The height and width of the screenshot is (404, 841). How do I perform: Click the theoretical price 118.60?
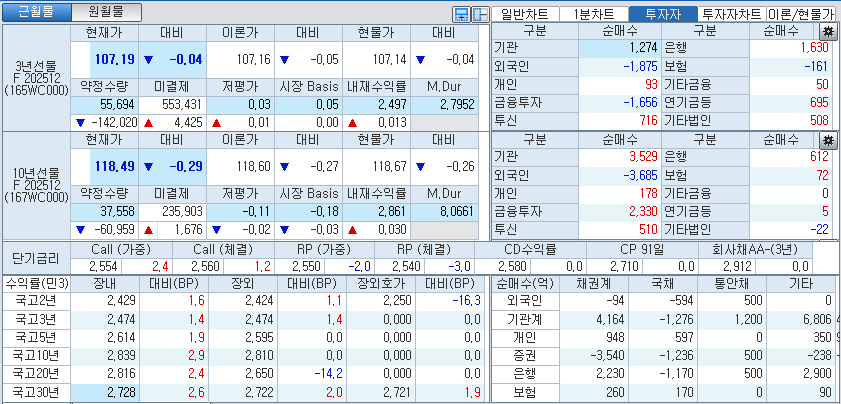point(253,166)
